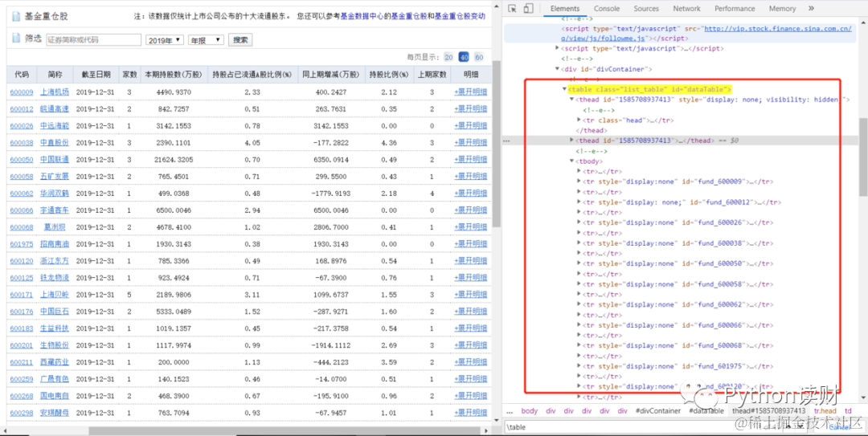Viewport: 868px width, 436px height.
Task: Click the breadcrumb ellipsis before body
Action: point(510,411)
